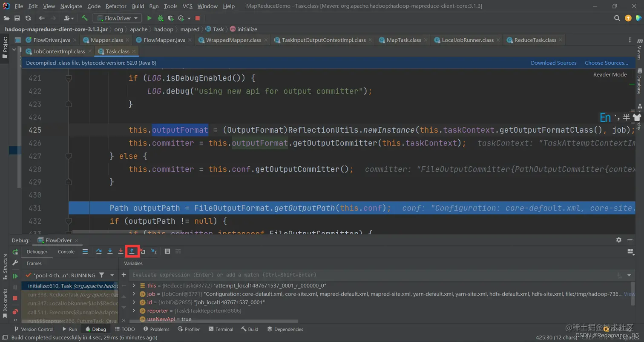Add a new watch with plus icon
Image resolution: width=644 pixels, height=342 pixels.
tap(124, 275)
